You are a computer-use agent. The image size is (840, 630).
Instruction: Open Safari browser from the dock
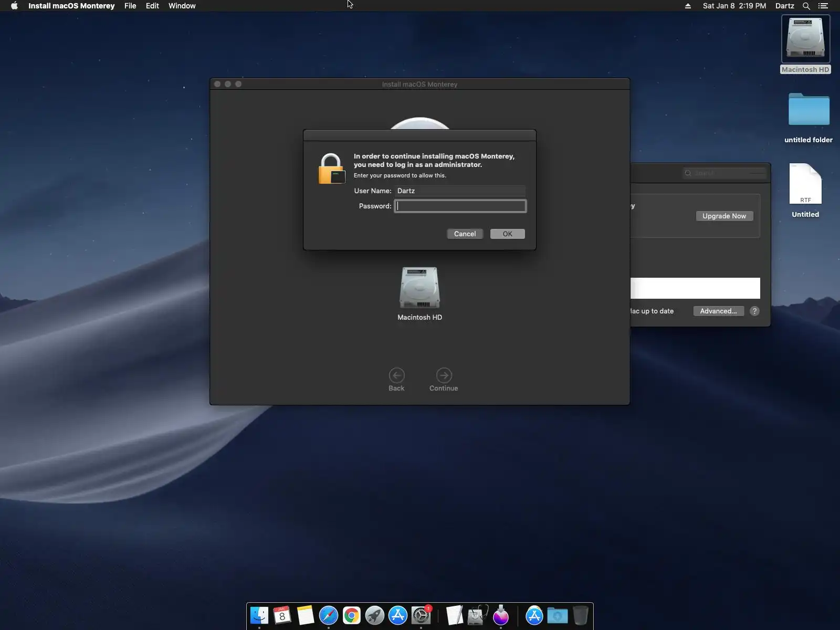(x=329, y=615)
